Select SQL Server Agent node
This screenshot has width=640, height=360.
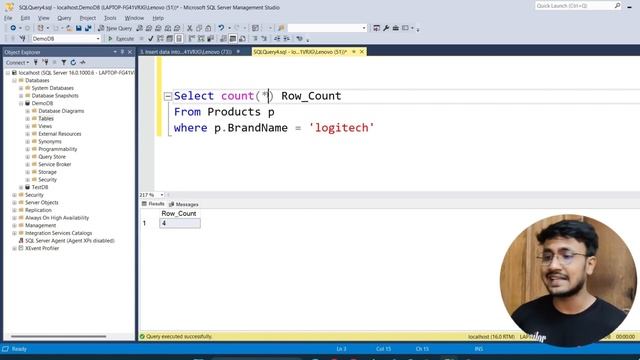pyautogui.click(x=70, y=241)
